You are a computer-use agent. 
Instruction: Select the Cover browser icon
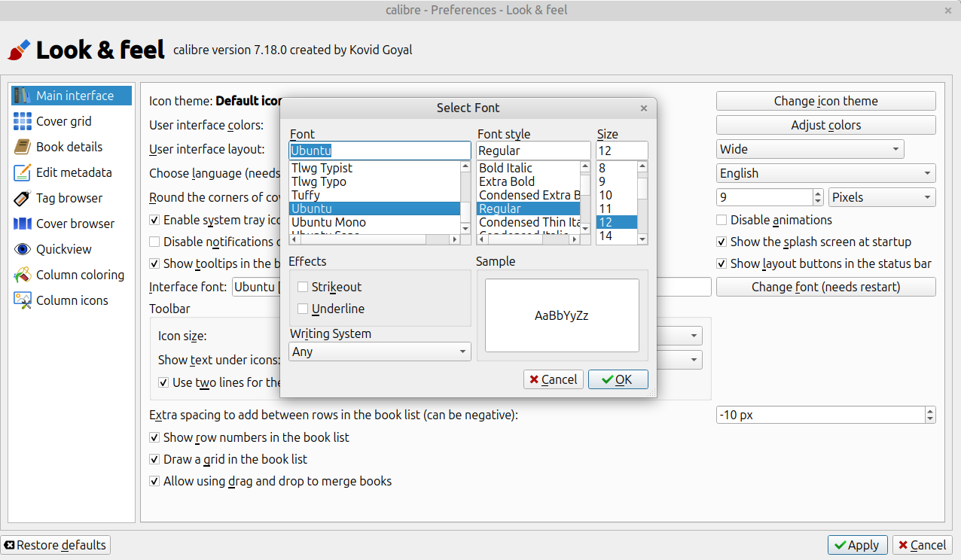pos(23,224)
